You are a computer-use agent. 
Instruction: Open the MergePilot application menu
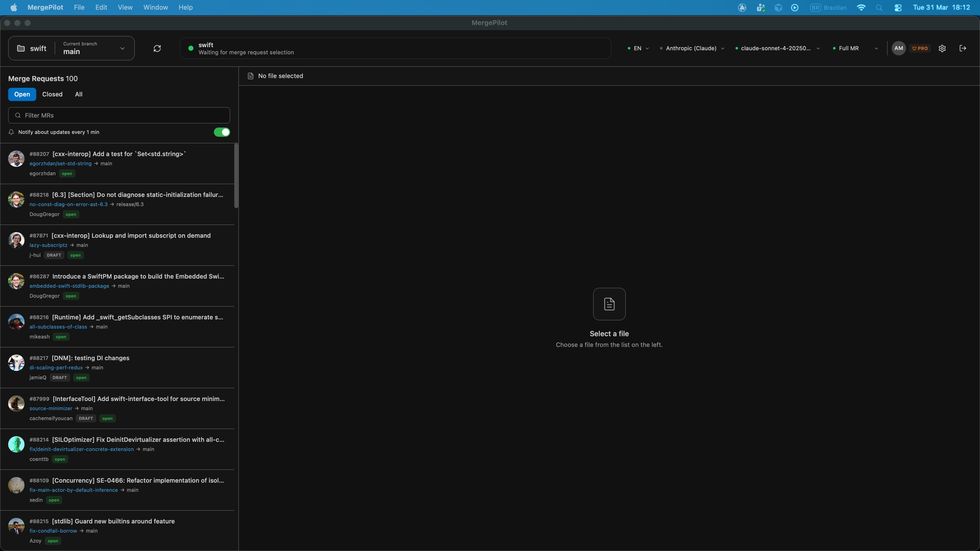click(45, 7)
